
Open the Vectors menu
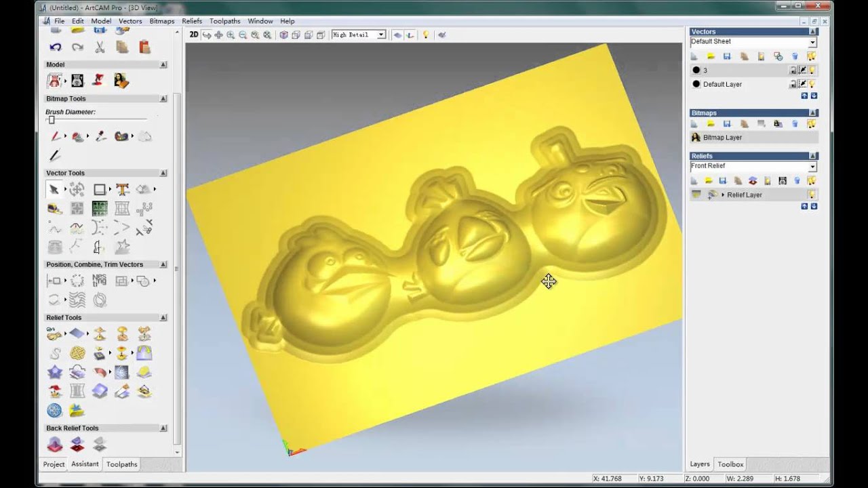pyautogui.click(x=130, y=21)
